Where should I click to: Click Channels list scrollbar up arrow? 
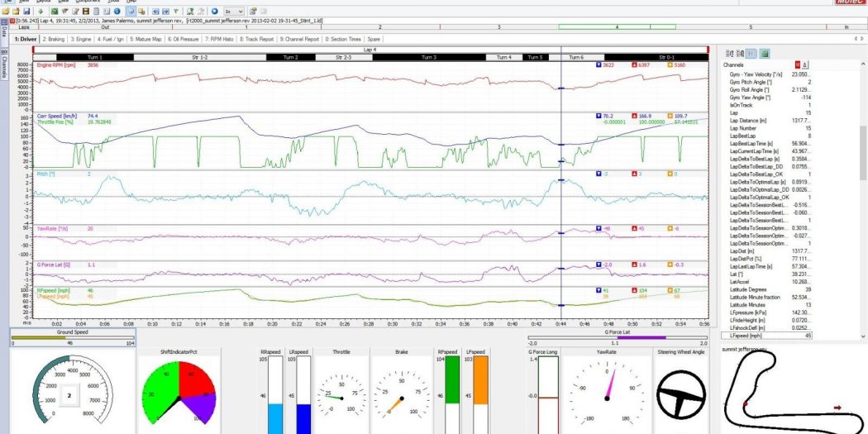pos(864,64)
